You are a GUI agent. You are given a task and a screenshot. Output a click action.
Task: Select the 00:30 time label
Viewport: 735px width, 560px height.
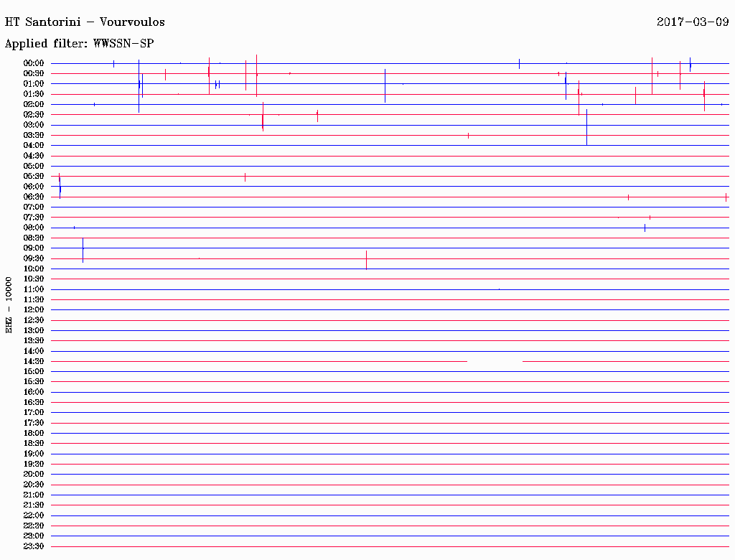(x=34, y=74)
